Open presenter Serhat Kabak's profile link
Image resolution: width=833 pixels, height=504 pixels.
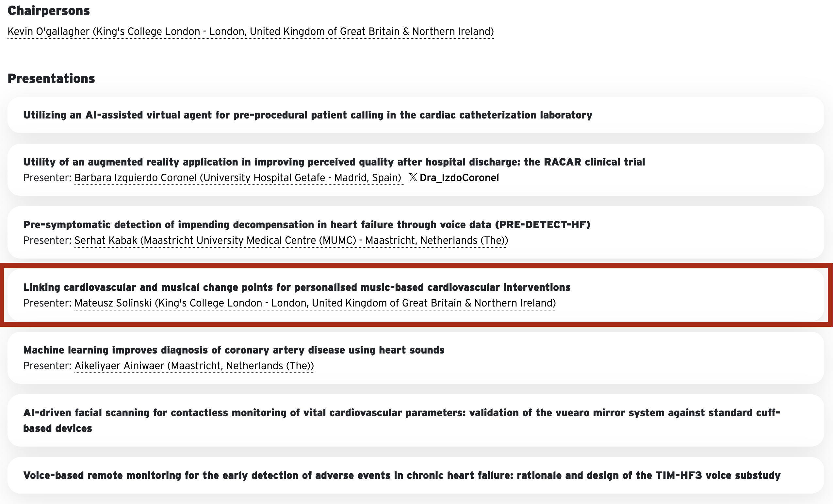coord(291,241)
